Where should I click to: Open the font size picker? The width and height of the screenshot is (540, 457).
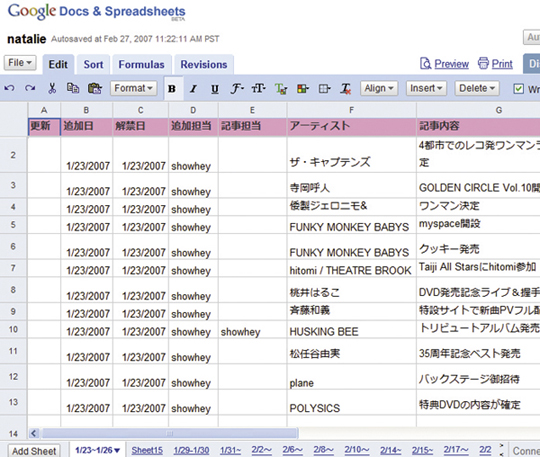pos(258,89)
